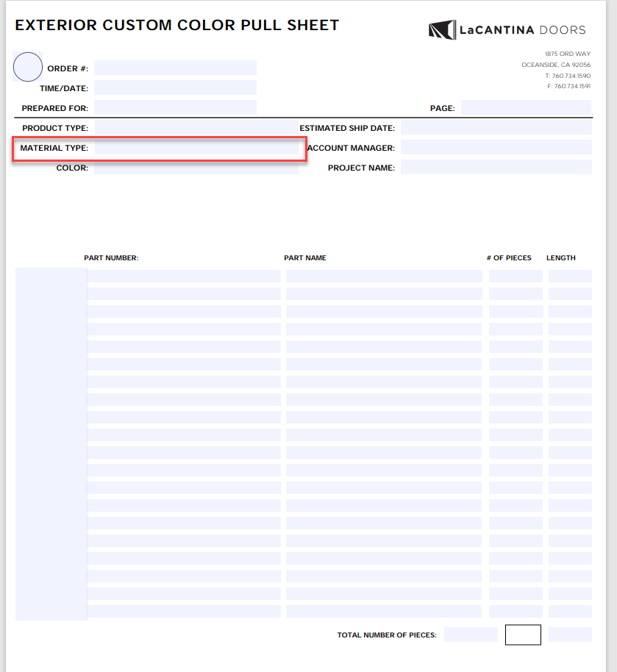The width and height of the screenshot is (617, 672).
Task: Click the COLOR input field
Action: point(196,167)
